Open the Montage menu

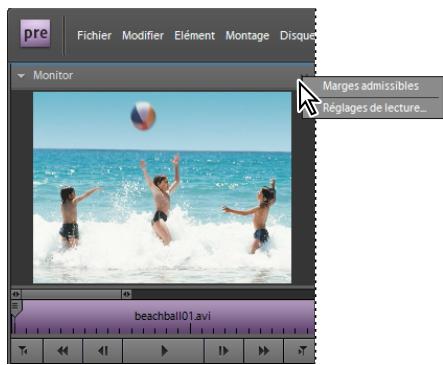click(247, 35)
